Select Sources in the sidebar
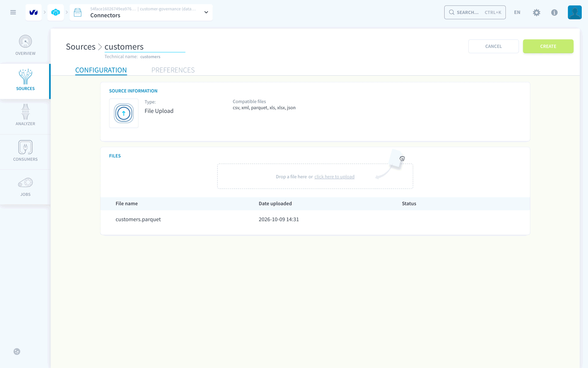 (x=25, y=81)
